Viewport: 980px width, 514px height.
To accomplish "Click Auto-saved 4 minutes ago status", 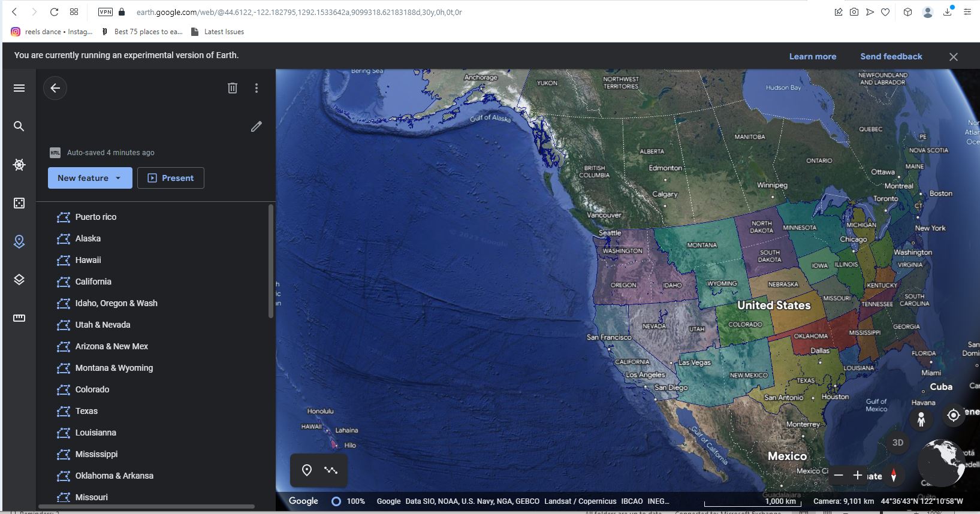I will (x=110, y=153).
